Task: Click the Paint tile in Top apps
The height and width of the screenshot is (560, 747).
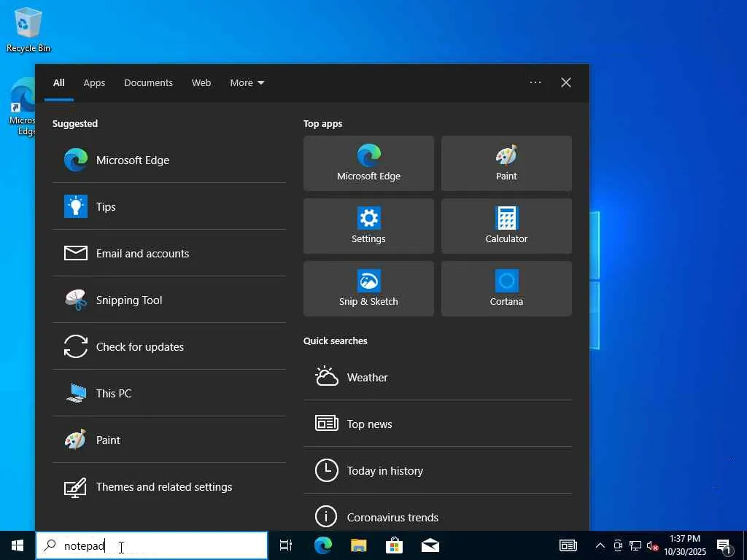Action: tap(506, 163)
